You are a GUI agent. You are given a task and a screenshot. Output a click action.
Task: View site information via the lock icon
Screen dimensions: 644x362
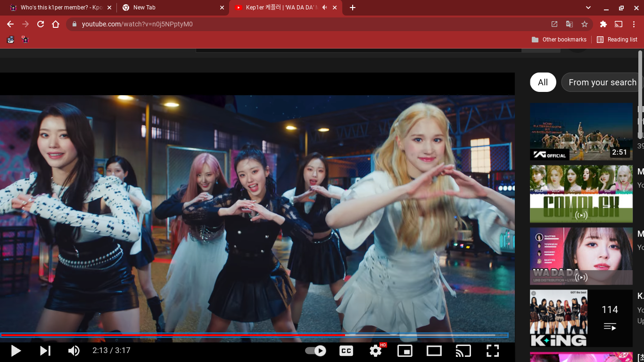click(74, 24)
